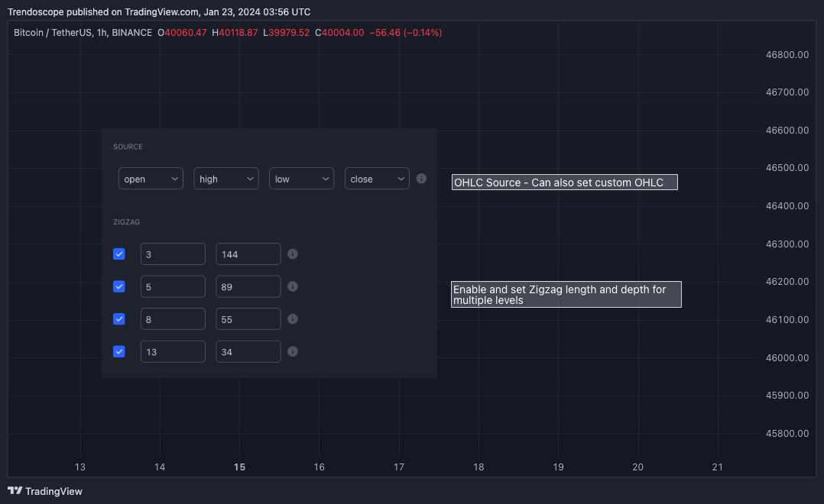Click the info icon in the 34 depth row

[293, 352]
